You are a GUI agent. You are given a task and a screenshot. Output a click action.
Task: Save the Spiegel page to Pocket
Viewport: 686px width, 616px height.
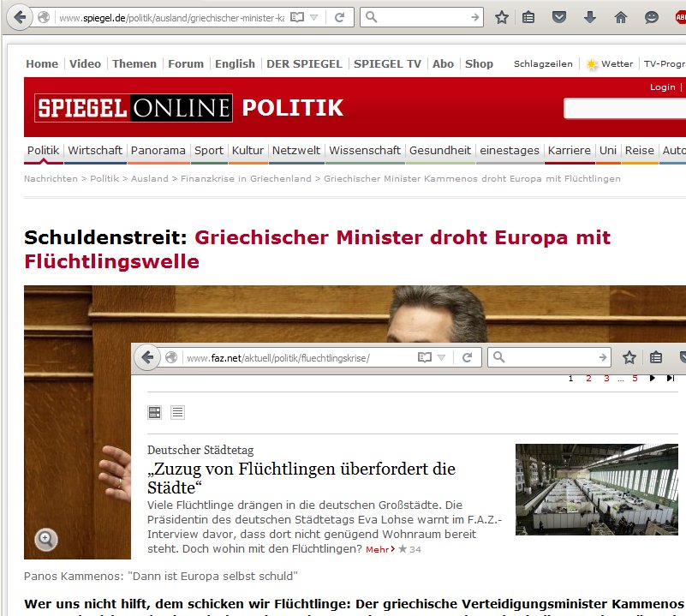[559, 17]
